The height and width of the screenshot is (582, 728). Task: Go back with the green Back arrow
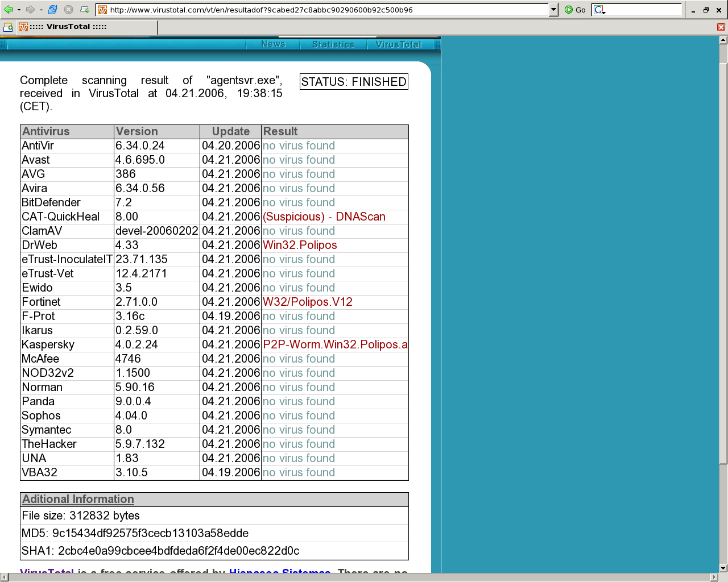8,10
